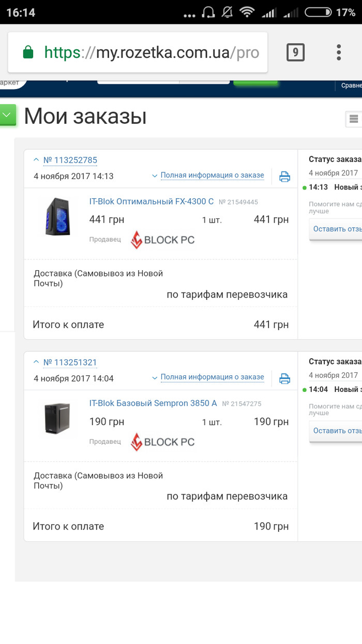Open Chrome three-dot overflow menu
The width and height of the screenshot is (362, 644).
(x=339, y=52)
